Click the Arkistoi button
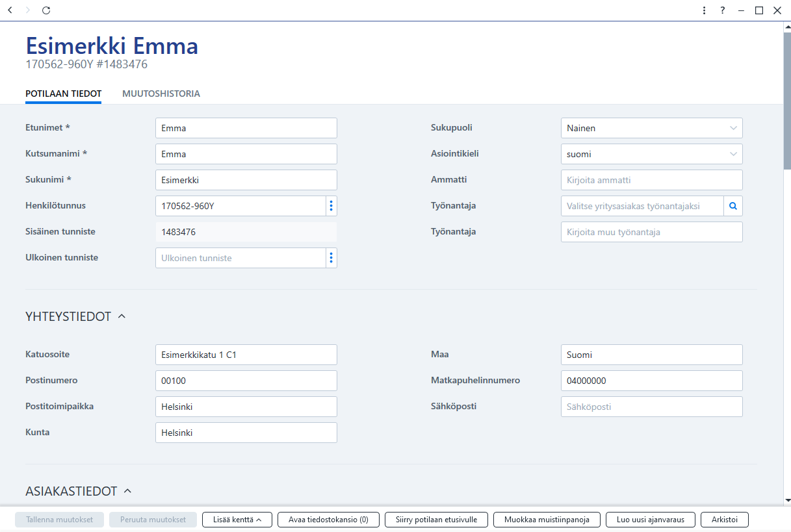The image size is (791, 532). pyautogui.click(x=725, y=520)
